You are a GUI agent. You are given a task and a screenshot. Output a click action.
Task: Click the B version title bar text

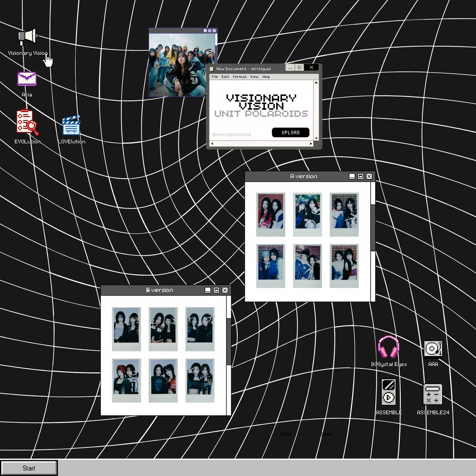(x=159, y=290)
